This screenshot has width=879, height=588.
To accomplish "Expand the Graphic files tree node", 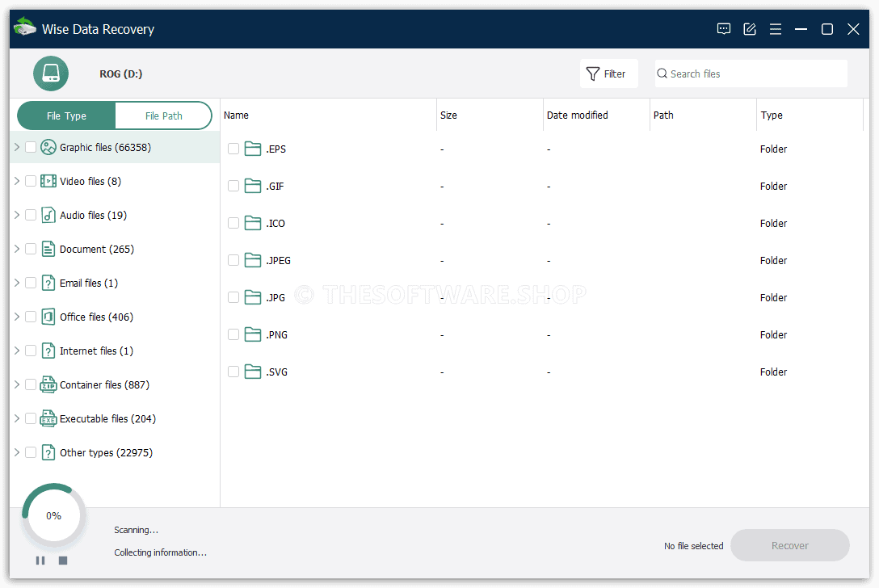I will tap(17, 148).
